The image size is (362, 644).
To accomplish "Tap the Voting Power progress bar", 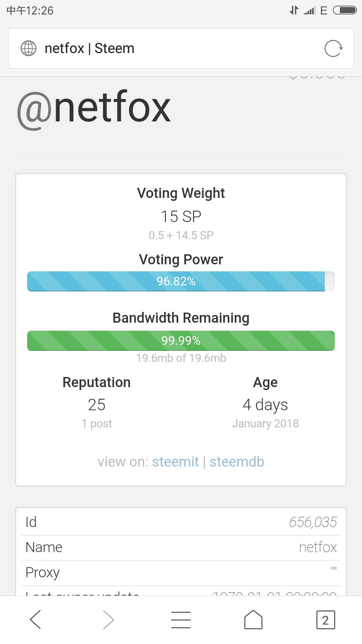I will [x=181, y=281].
